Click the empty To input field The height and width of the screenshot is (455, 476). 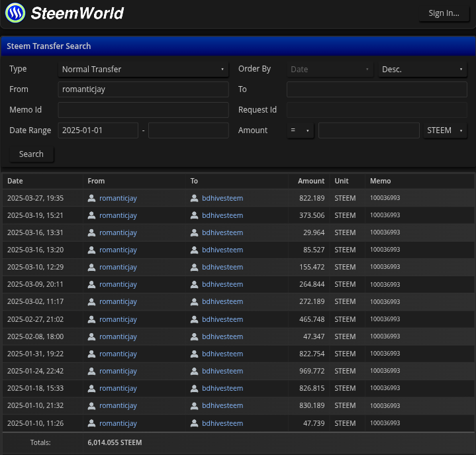pyautogui.click(x=377, y=89)
